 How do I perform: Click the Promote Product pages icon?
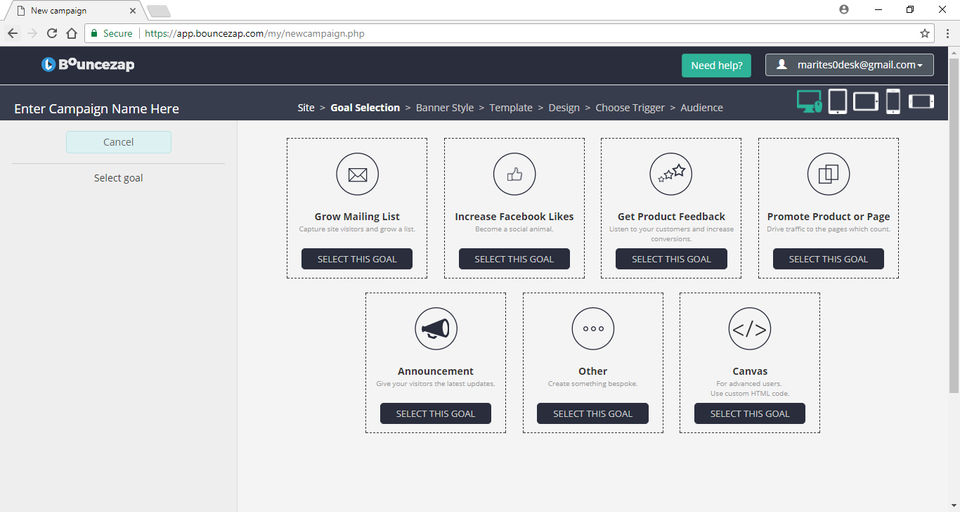[x=828, y=175]
